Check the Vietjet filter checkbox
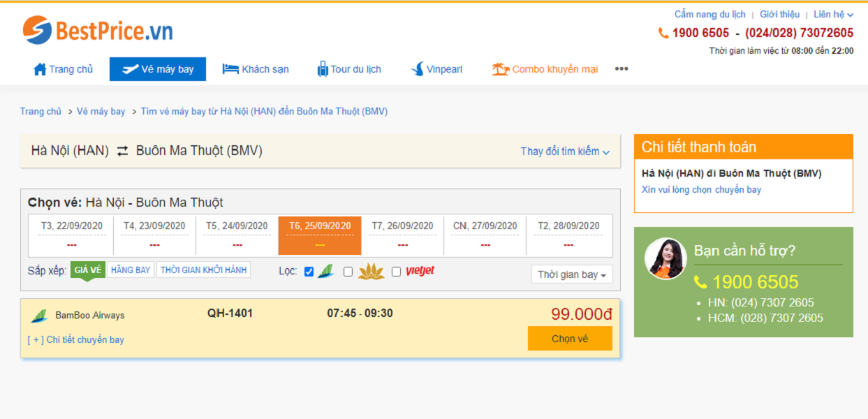Image resolution: width=868 pixels, height=419 pixels. coord(397,272)
